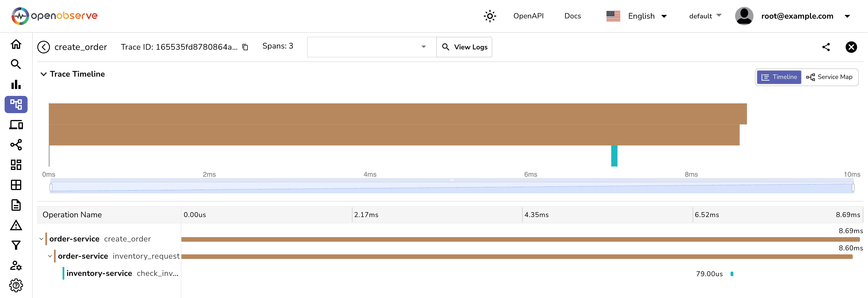Select the highlighted Traces icon
This screenshot has height=298, width=868.
16,105
